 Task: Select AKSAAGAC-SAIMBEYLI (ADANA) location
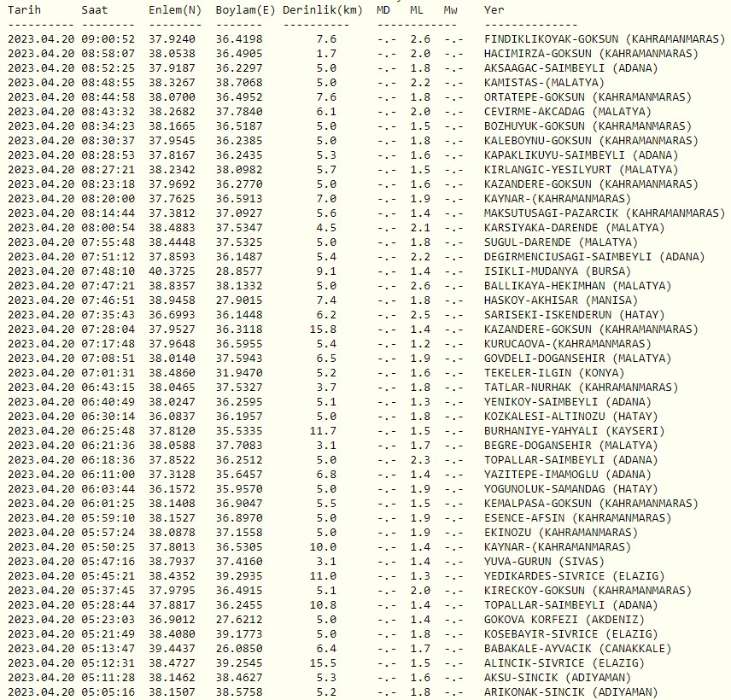(x=571, y=68)
